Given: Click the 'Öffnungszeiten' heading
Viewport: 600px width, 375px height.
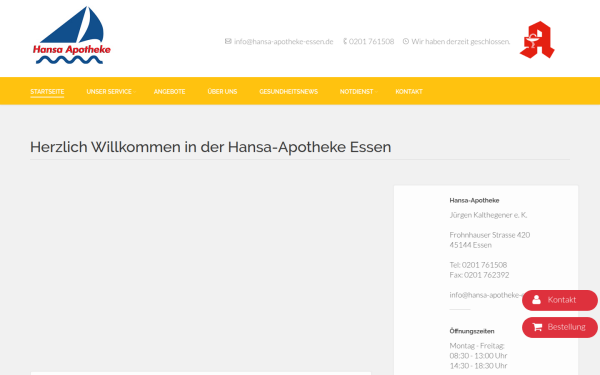Looking at the screenshot, I should click(472, 331).
